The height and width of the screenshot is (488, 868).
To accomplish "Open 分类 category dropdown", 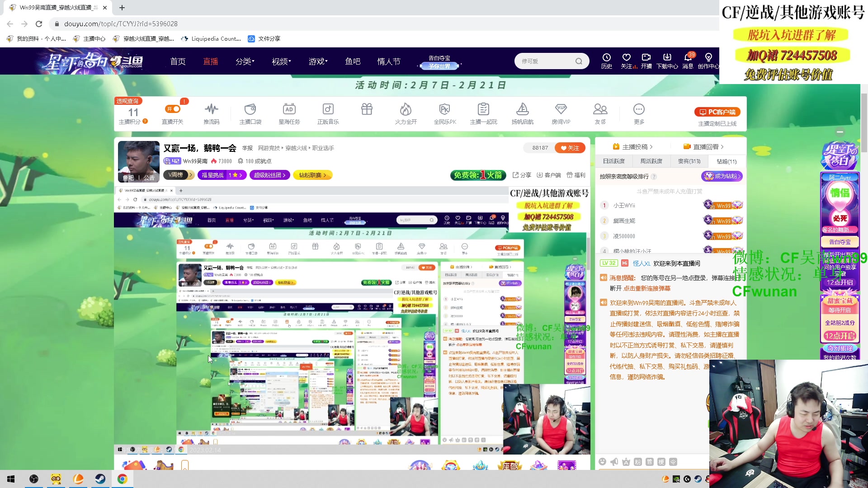I will [x=245, y=61].
